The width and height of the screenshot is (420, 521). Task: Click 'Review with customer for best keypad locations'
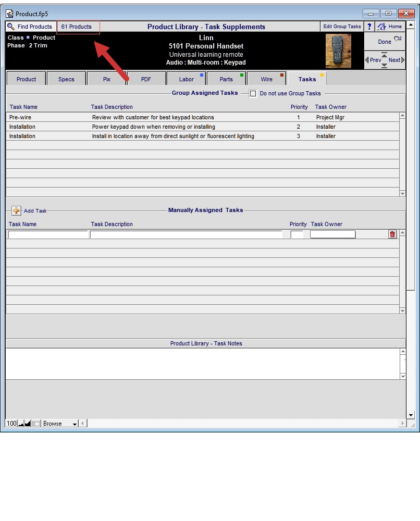pyautogui.click(x=153, y=117)
